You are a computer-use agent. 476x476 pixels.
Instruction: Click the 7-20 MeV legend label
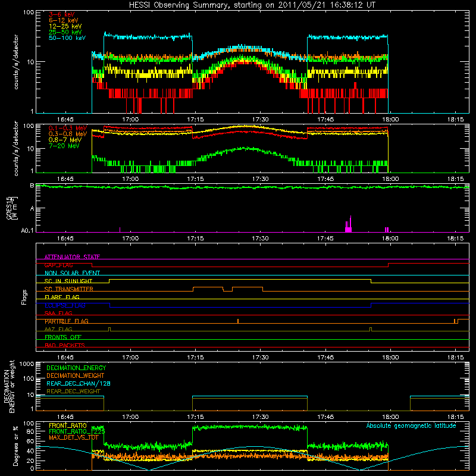[x=64, y=146]
